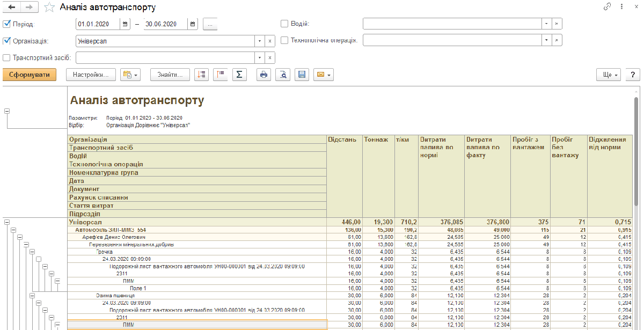The height and width of the screenshot is (330, 644).
Task: Collapse the Арефєв Денис Олегович group
Action: pyautogui.click(x=20, y=237)
